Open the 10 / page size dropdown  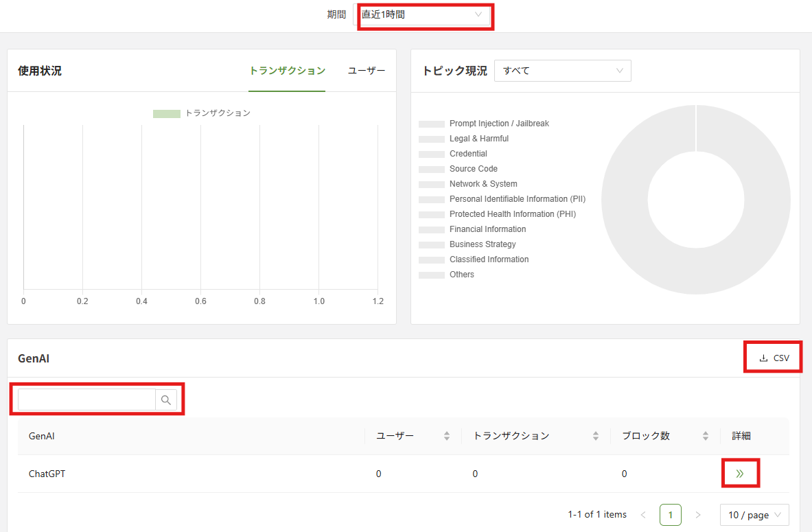pos(754,515)
